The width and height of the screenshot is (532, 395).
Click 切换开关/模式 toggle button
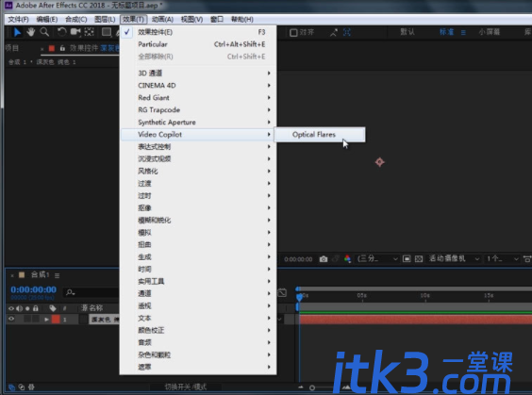coord(186,387)
